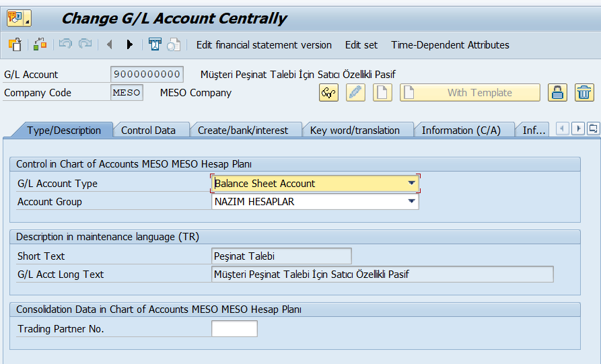Viewport: 601px width, 364px height.
Task: Open the Create/bank/interest tab
Action: pyautogui.click(x=243, y=131)
